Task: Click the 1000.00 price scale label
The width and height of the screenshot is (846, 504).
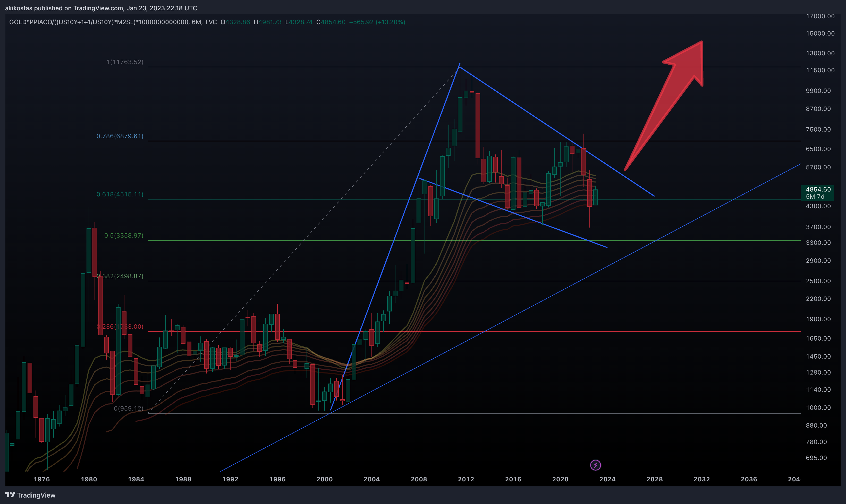Action: pos(818,407)
